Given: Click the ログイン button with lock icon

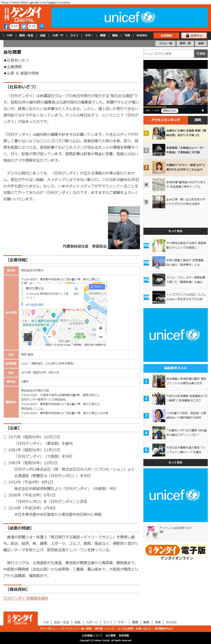Looking at the screenshot, I should coord(194,35).
